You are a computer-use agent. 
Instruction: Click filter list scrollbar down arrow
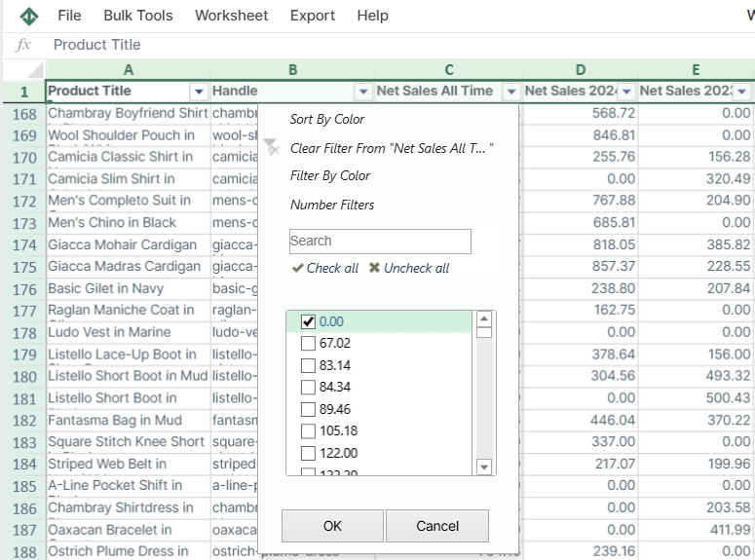point(484,467)
